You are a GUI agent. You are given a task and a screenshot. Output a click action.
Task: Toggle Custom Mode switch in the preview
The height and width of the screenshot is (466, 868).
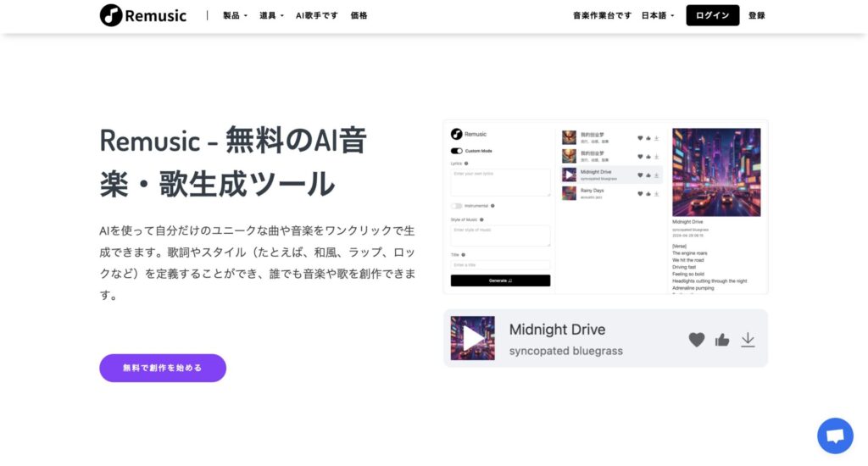pyautogui.click(x=456, y=151)
